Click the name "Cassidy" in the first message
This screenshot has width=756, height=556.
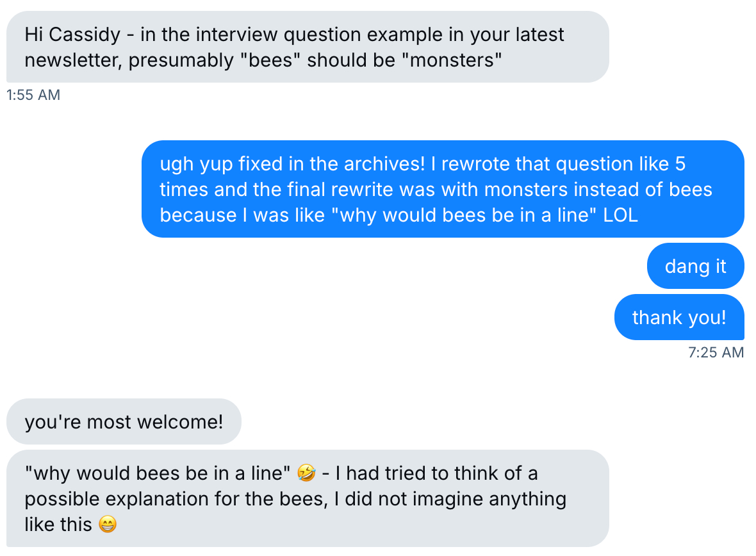(85, 34)
